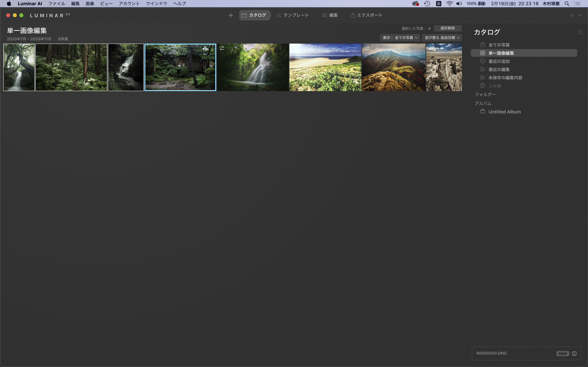Open 並び替え 追加日順 sort dropdown
The height and width of the screenshot is (367, 588).
pos(442,38)
